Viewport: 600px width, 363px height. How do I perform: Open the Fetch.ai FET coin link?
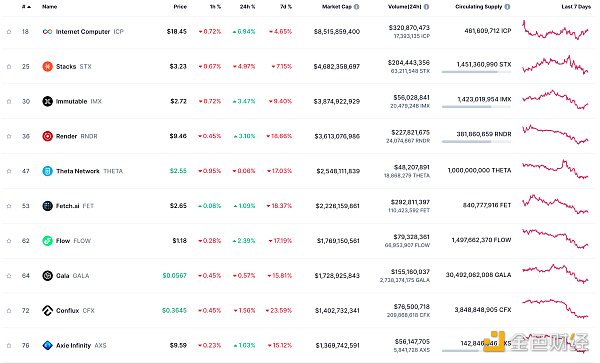click(75, 206)
